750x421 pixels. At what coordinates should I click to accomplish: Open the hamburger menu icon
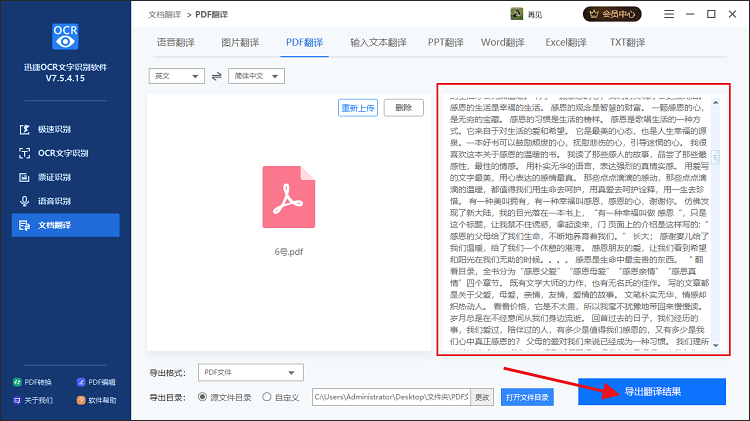tap(669, 14)
